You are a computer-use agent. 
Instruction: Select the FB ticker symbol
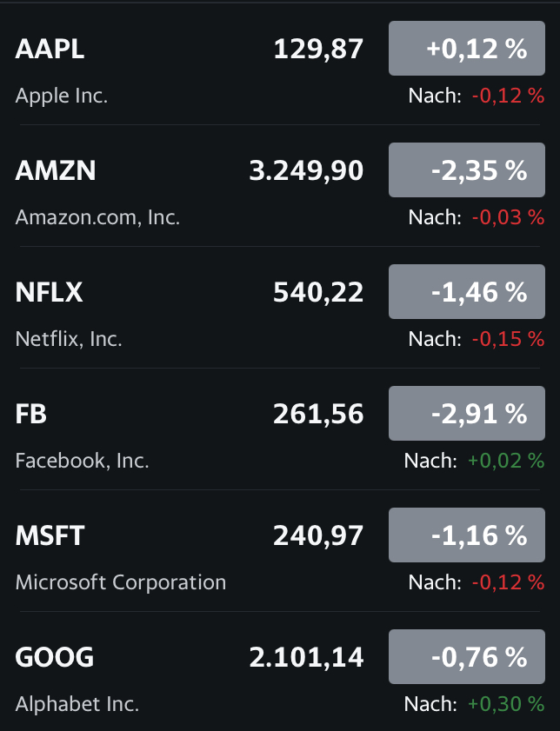click(x=31, y=415)
